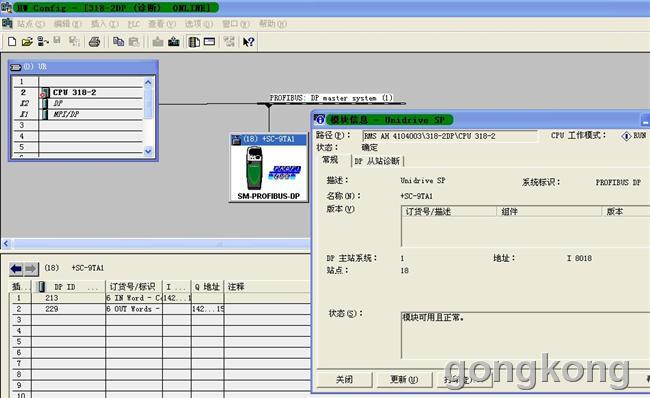The width and height of the screenshot is (650, 398).
Task: Click the horizontal scrollbar left arrow
Action: (6, 244)
